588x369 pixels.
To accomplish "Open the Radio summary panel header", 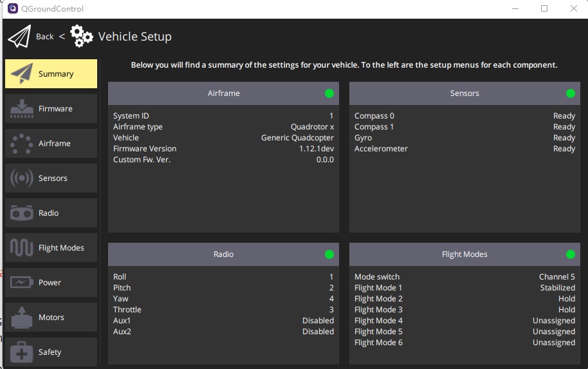I will pyautogui.click(x=223, y=254).
